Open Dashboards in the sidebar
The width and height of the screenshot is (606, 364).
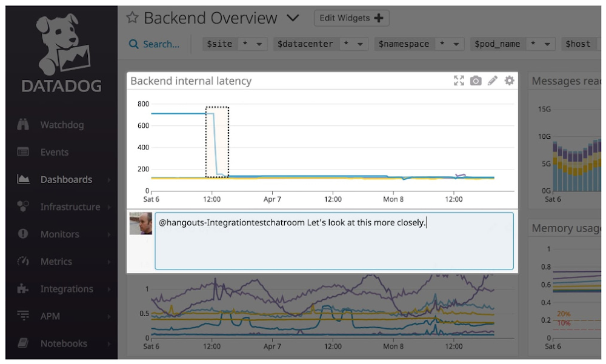click(66, 180)
